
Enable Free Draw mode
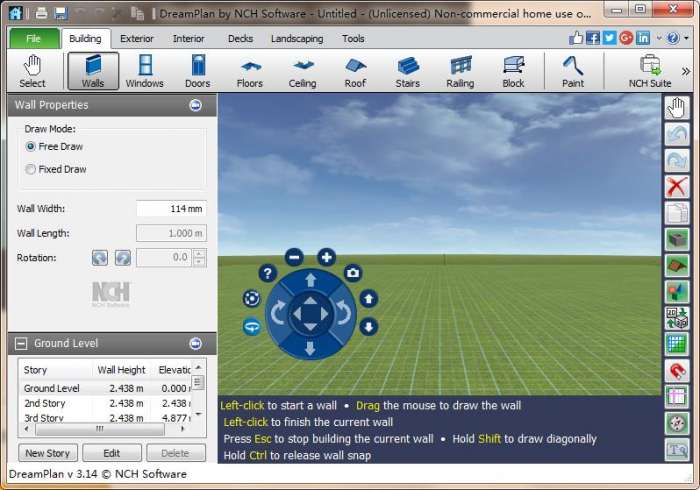click(31, 147)
